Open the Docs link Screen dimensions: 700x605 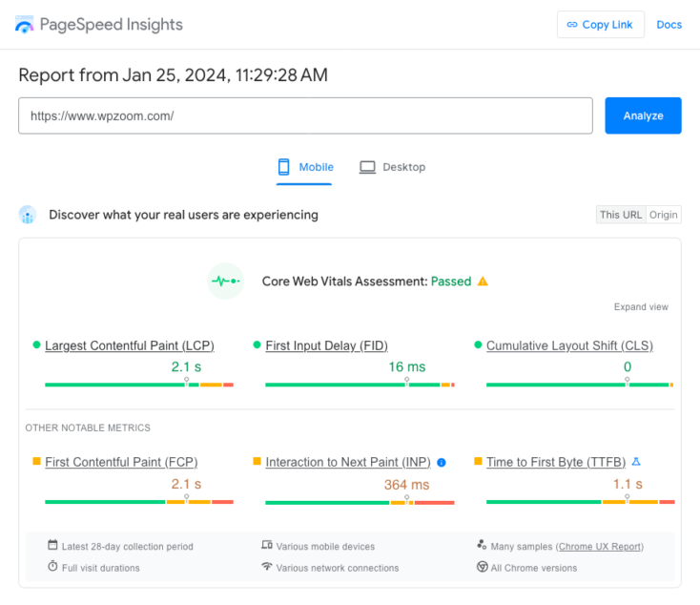[669, 25]
